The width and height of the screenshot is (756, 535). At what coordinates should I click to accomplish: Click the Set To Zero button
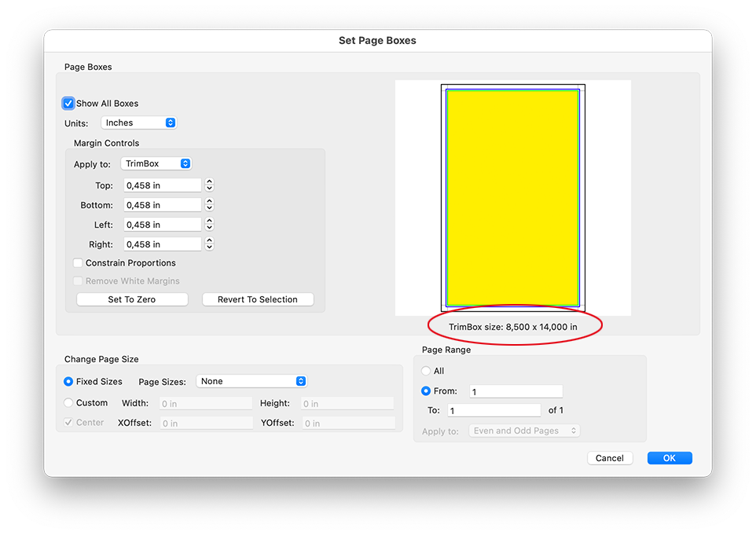click(x=132, y=299)
